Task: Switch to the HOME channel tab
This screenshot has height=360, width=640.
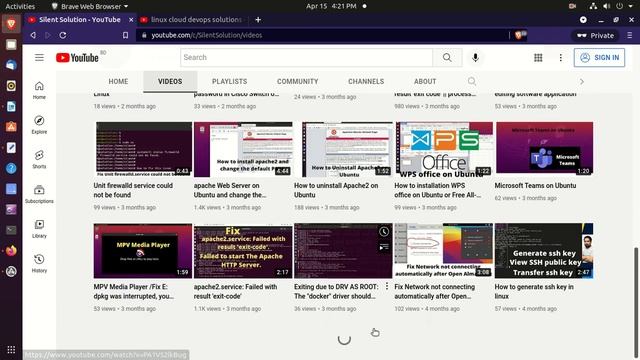Action: [x=118, y=82]
